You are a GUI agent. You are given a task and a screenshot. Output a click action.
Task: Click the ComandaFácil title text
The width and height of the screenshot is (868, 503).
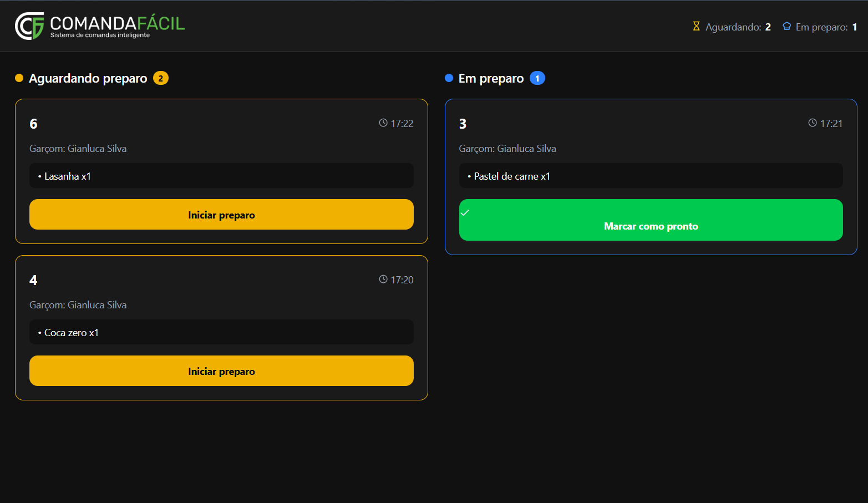[x=117, y=23]
